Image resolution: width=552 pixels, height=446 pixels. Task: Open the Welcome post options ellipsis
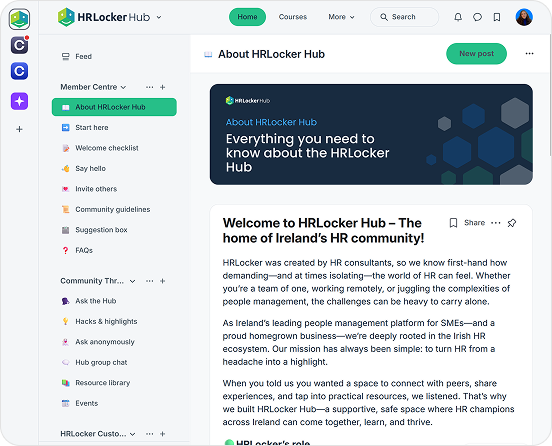pos(496,223)
